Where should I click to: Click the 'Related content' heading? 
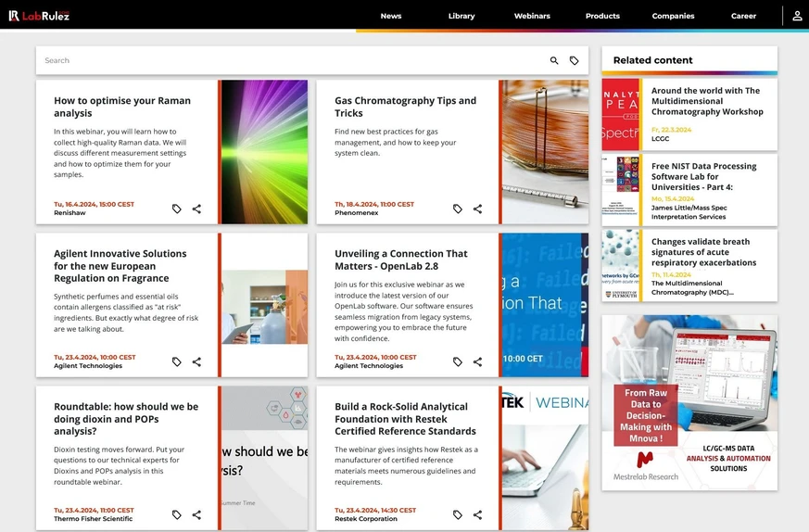pos(652,60)
